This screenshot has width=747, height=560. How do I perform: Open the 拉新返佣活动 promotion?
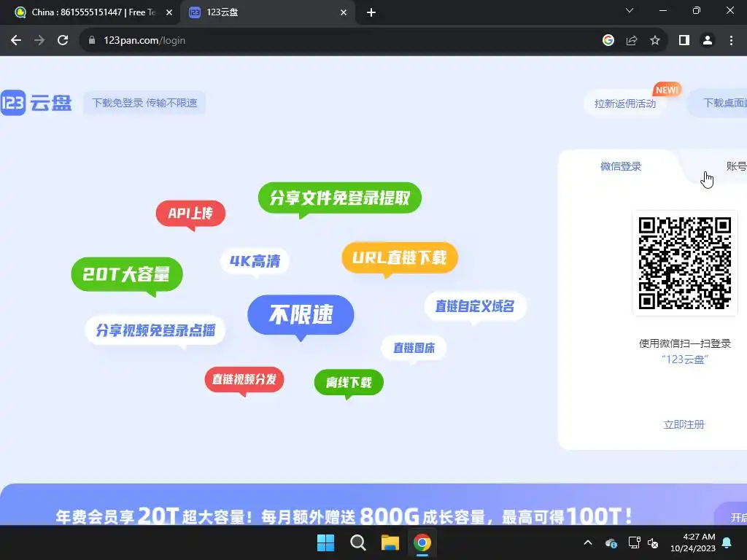625,104
